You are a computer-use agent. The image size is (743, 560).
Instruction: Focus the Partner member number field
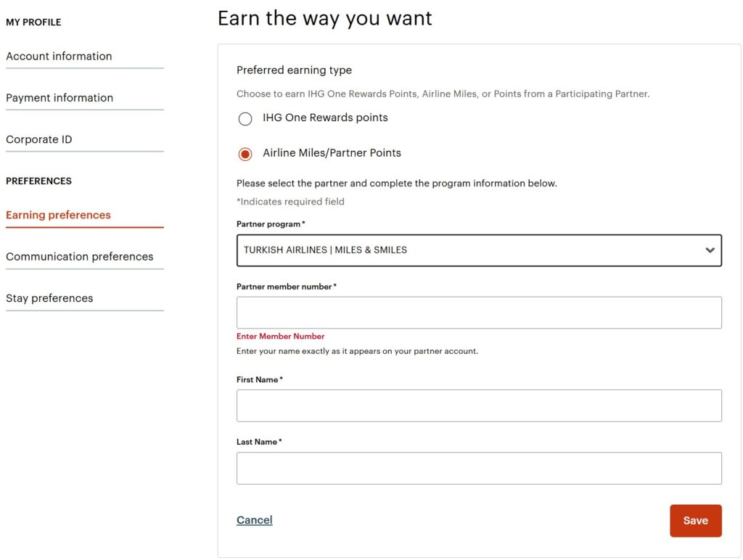tap(479, 313)
